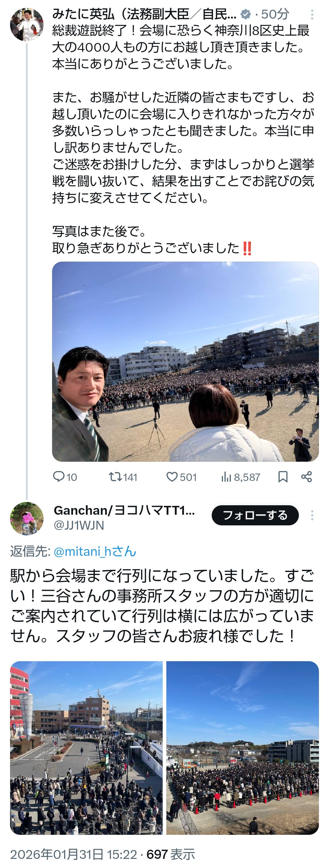
Task: Open the 2026年01月31日 15:22 timestamp
Action: pyautogui.click(x=73, y=855)
